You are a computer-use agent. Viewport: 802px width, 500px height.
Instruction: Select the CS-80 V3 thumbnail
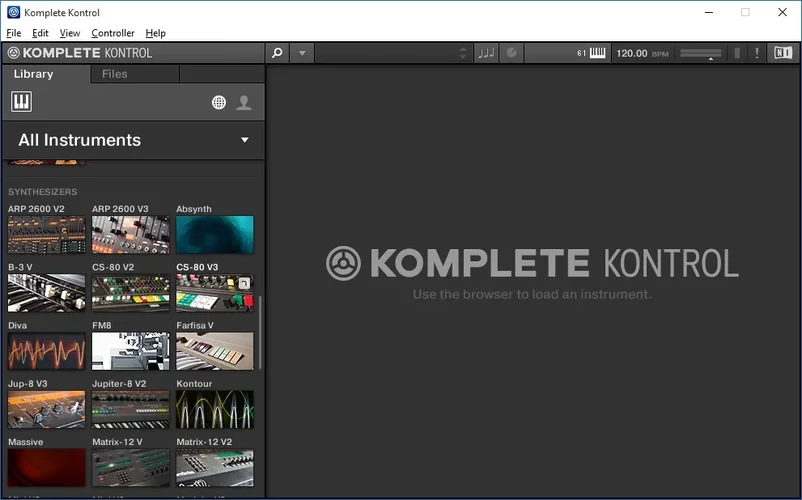coord(215,292)
